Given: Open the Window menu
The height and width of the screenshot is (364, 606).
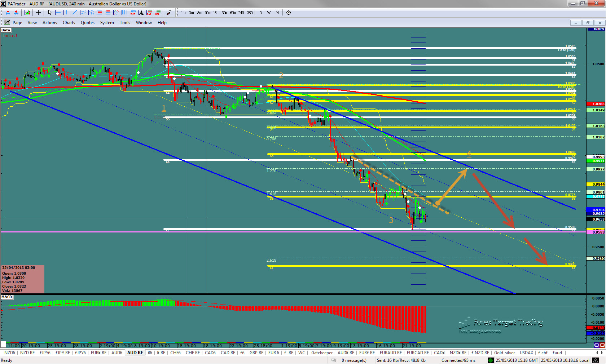Looking at the screenshot, I should pyautogui.click(x=144, y=23).
